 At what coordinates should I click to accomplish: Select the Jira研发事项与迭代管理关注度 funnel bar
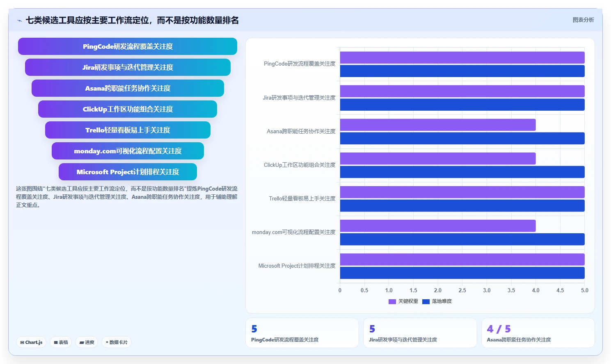(x=128, y=67)
